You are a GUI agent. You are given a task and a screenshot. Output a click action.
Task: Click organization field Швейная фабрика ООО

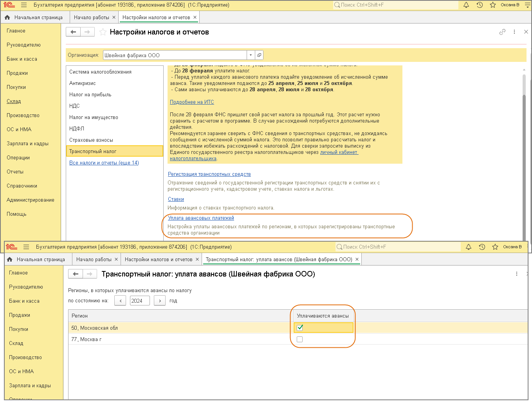tap(175, 55)
